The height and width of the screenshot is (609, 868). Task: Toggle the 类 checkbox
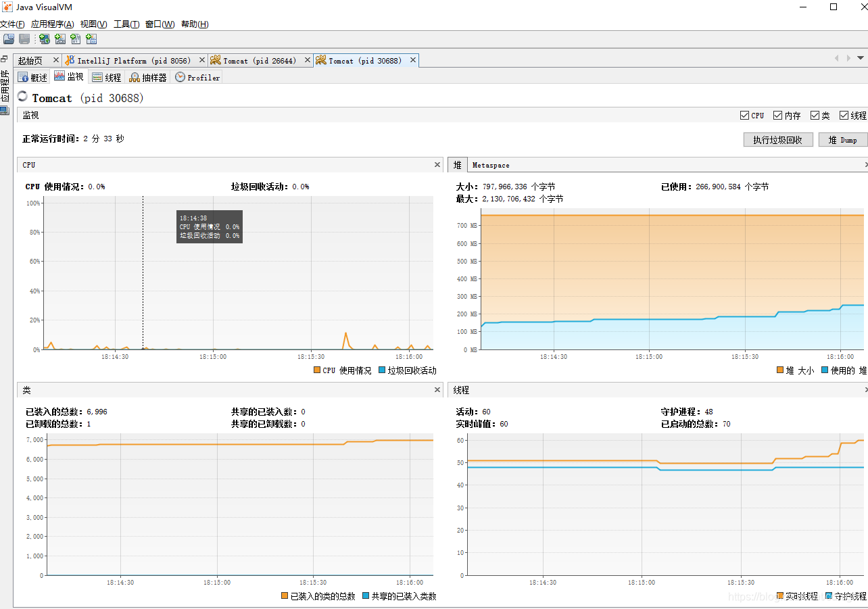point(815,116)
